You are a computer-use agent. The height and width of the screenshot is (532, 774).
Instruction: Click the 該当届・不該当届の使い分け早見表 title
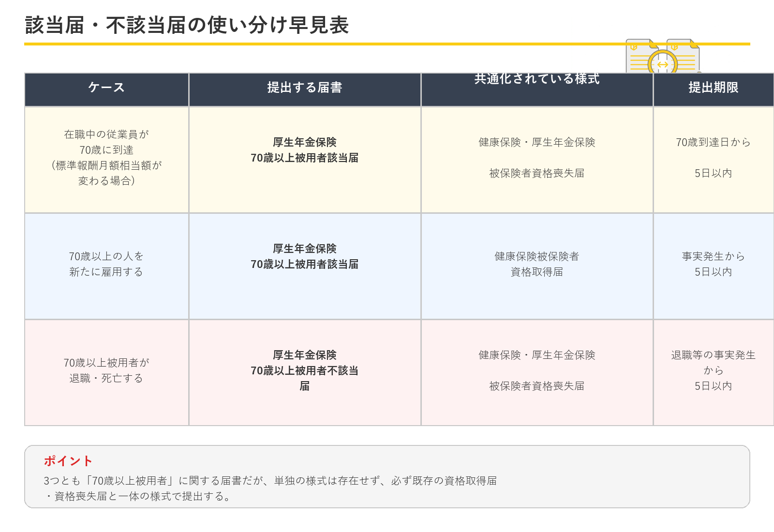click(187, 25)
